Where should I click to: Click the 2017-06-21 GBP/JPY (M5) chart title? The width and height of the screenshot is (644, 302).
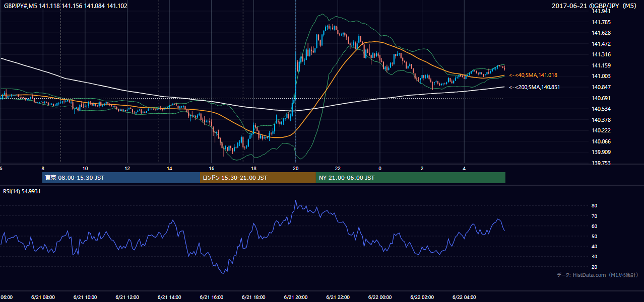tap(595, 6)
